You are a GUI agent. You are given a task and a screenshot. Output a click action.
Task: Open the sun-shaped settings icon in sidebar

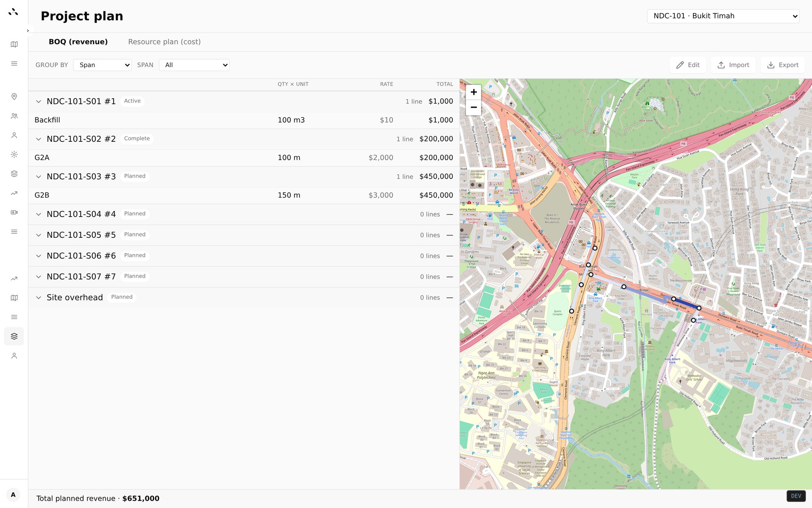[x=14, y=154]
